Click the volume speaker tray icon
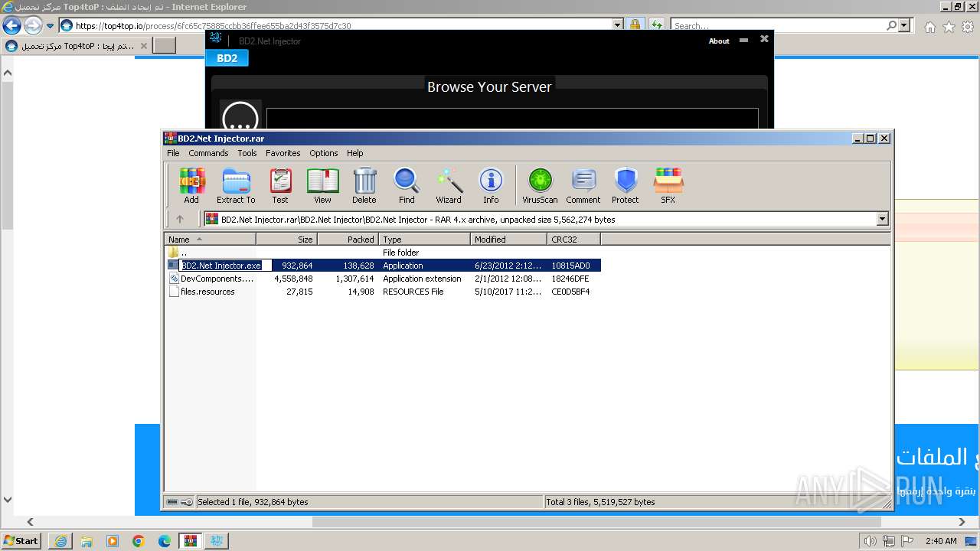 click(870, 541)
